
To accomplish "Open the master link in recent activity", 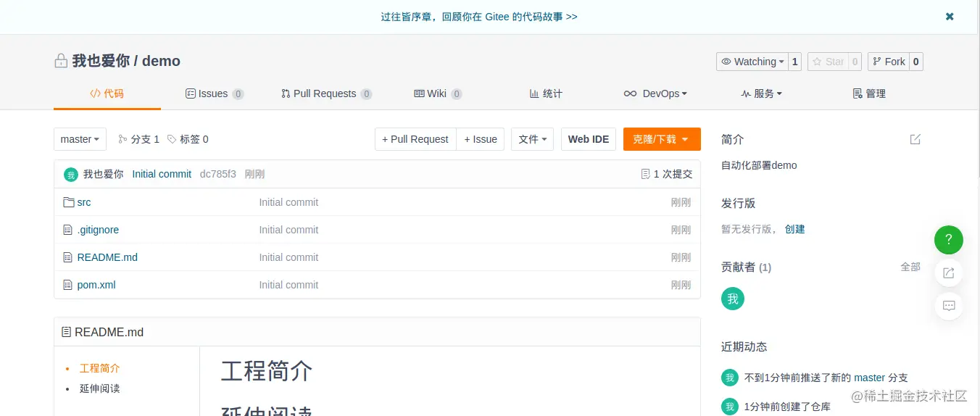I will tap(869, 378).
